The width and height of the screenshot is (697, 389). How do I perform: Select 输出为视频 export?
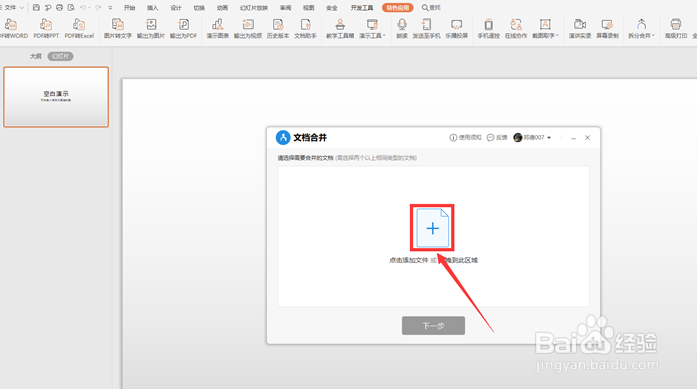(248, 28)
